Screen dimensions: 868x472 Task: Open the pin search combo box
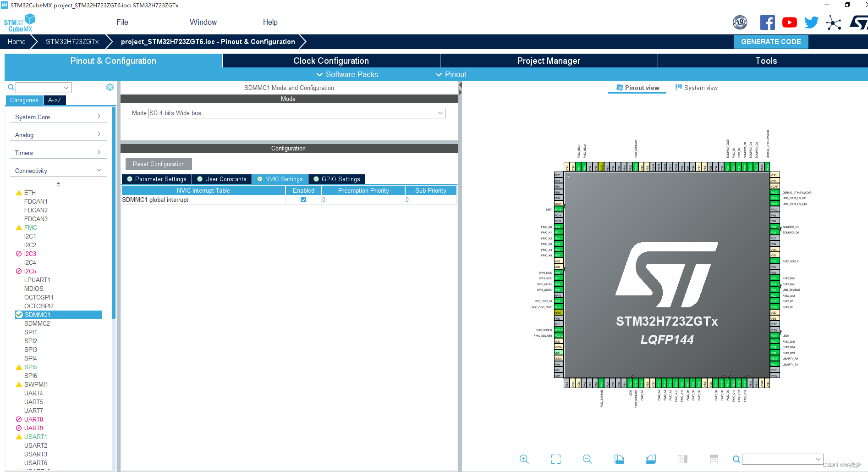tap(783, 459)
